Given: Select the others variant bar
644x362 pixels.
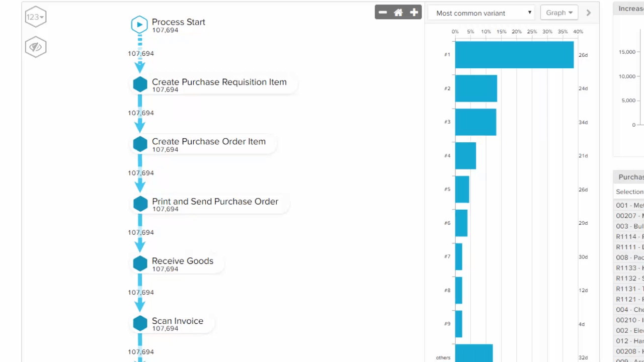Looking at the screenshot, I should point(473,353).
